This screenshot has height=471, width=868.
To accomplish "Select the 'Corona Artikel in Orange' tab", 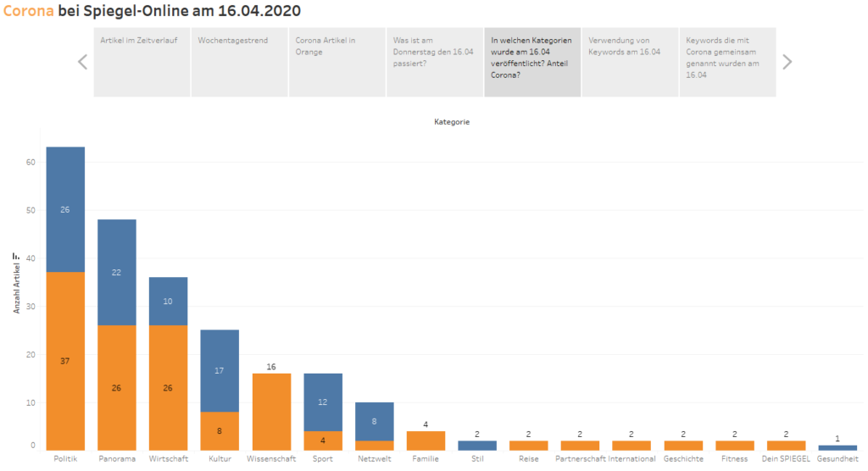I will 337,63.
